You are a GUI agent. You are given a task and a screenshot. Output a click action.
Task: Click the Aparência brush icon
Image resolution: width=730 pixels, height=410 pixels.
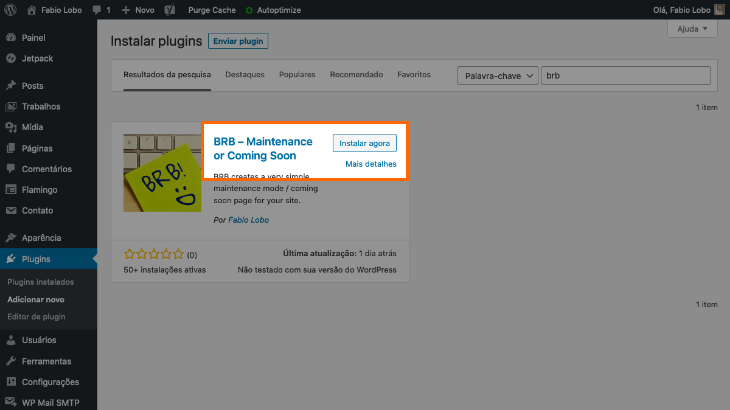tap(11, 238)
